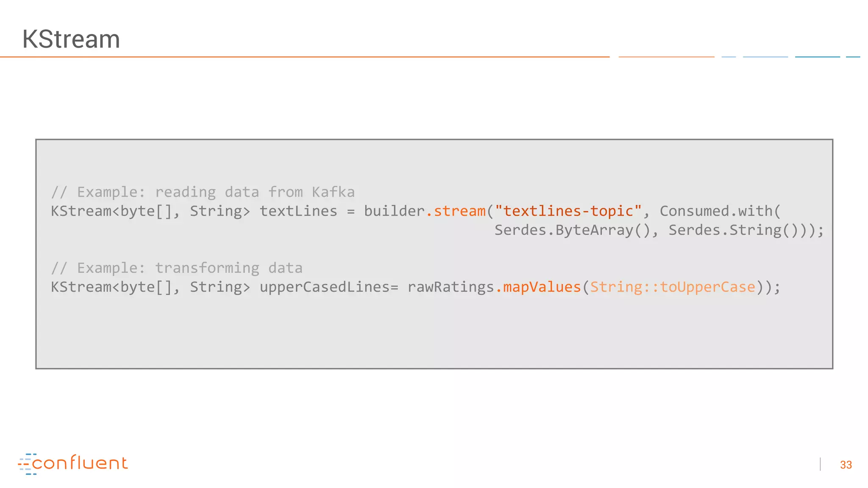Click the "Consumed.with(" text
The image size is (868, 488).
720,211
